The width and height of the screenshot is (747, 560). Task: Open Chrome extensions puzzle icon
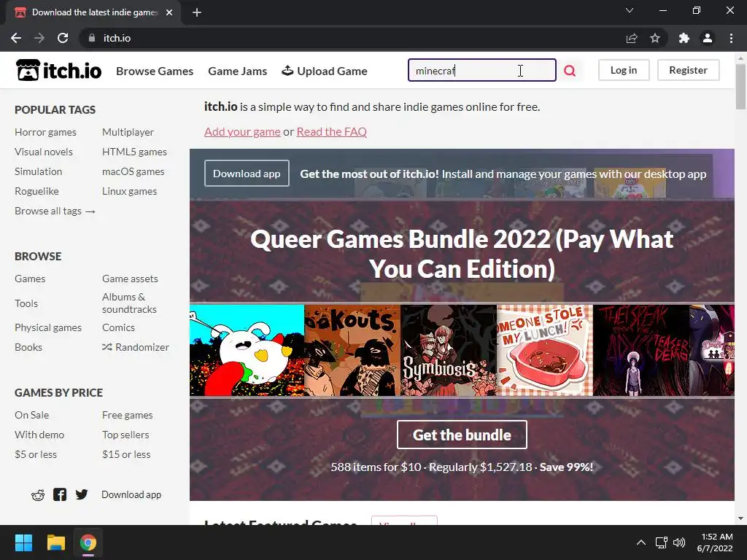(x=684, y=38)
